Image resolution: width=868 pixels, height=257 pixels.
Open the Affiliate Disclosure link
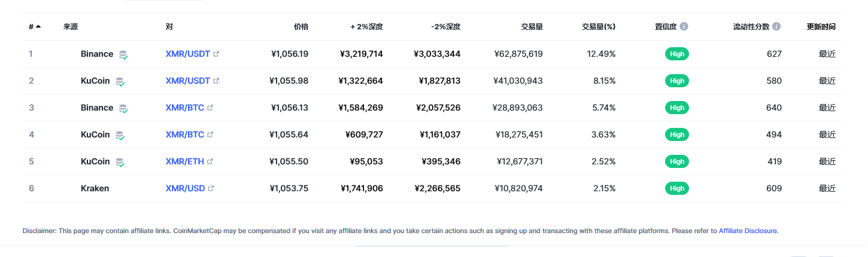(x=748, y=231)
